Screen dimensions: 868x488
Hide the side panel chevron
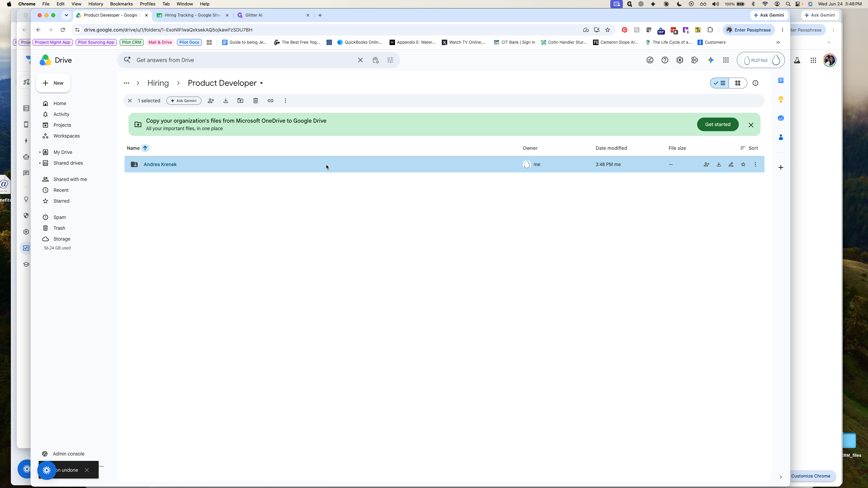781,477
